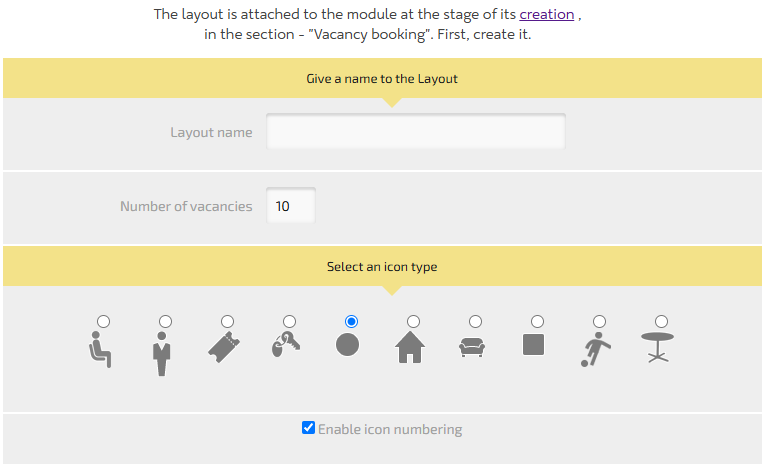
Task: Click the ticket icon
Action: pos(226,347)
